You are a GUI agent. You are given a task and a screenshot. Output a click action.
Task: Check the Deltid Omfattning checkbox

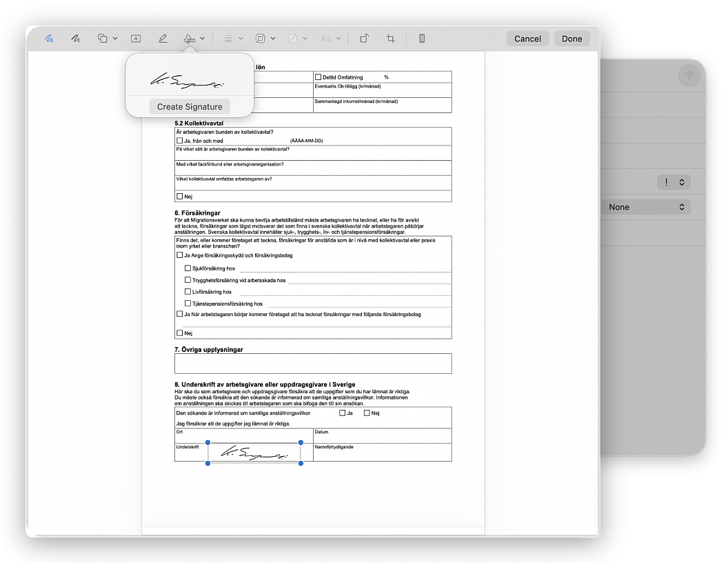click(x=318, y=77)
